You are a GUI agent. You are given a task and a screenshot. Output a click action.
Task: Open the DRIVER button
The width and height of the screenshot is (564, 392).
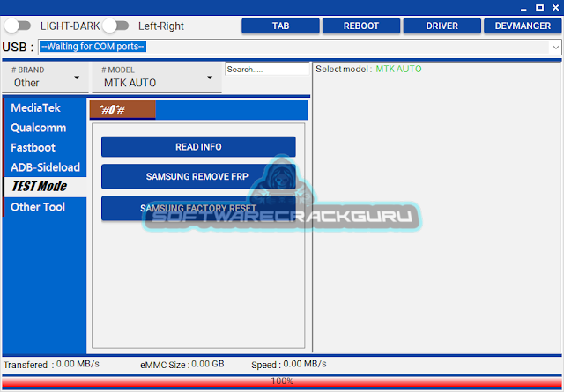[x=442, y=26]
